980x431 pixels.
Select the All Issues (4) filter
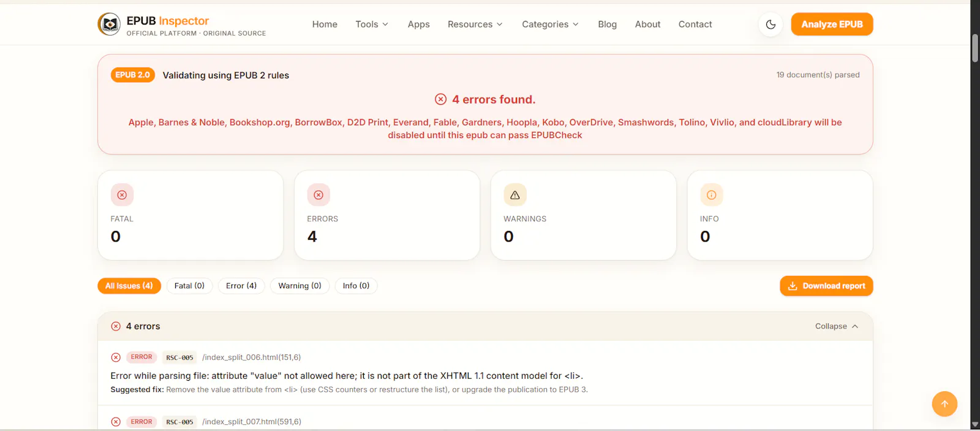tap(129, 286)
